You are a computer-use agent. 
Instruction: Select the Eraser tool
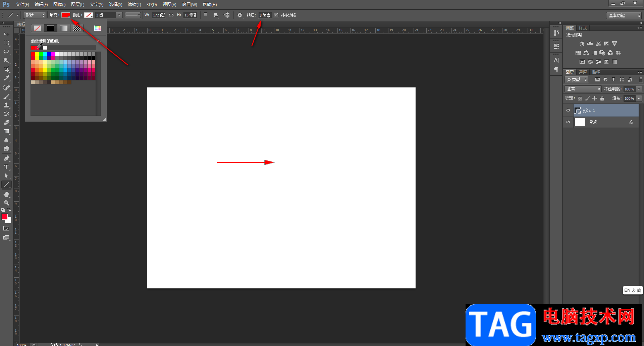click(x=6, y=123)
